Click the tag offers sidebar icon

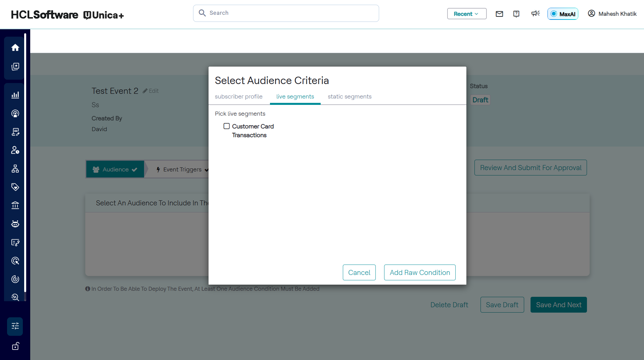(15, 187)
